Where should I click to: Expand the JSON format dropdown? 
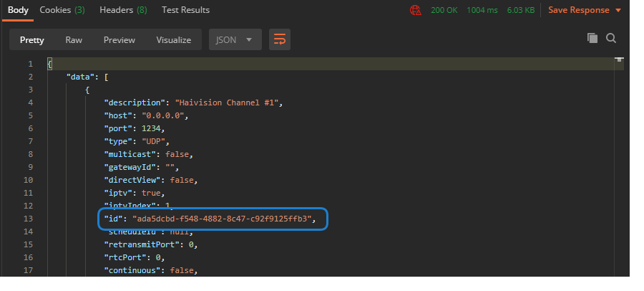tap(234, 39)
